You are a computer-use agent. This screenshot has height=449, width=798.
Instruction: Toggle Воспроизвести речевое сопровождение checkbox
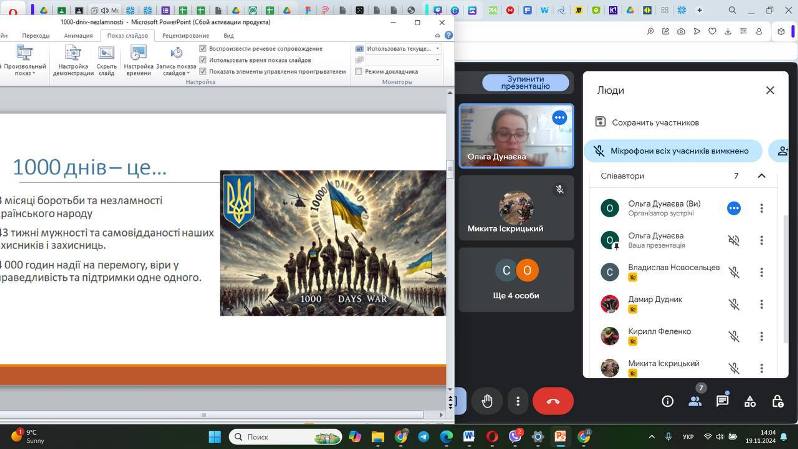[203, 48]
